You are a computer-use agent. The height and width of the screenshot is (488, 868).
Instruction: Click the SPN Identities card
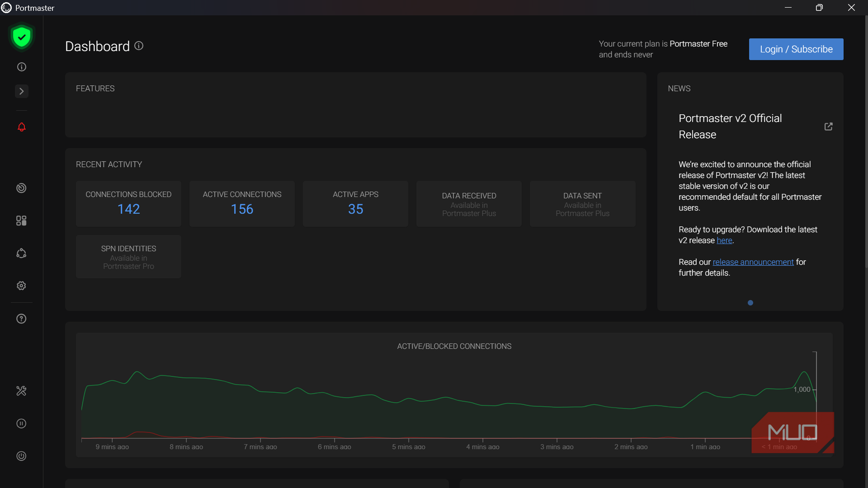(128, 257)
